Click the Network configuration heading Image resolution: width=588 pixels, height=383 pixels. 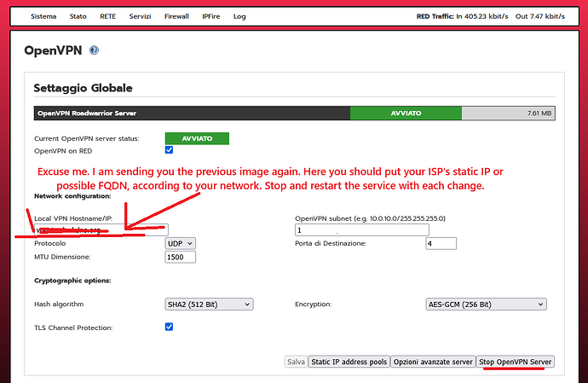(72, 196)
